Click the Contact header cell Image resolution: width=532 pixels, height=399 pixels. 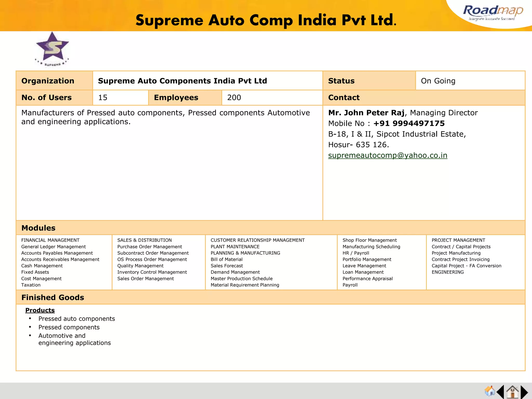[x=424, y=97]
